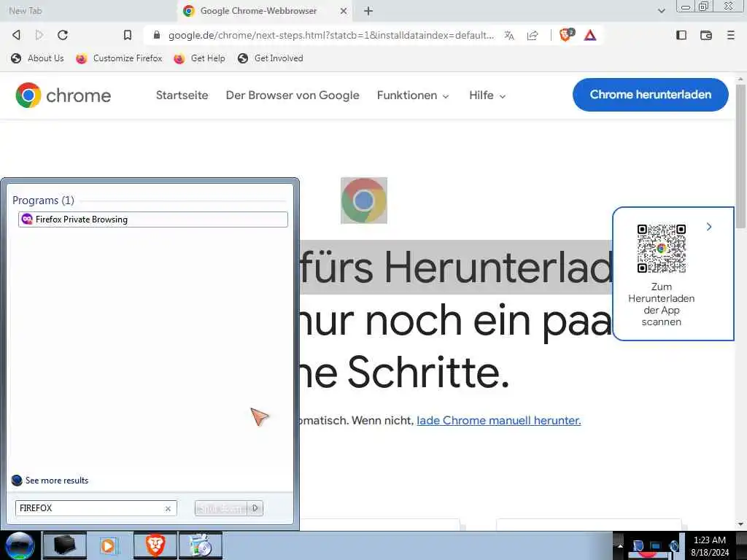Follow the lade Chrome manuell herunter link

pyautogui.click(x=499, y=421)
